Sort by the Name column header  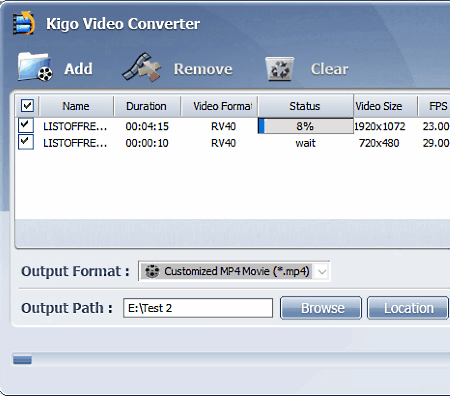[76, 106]
